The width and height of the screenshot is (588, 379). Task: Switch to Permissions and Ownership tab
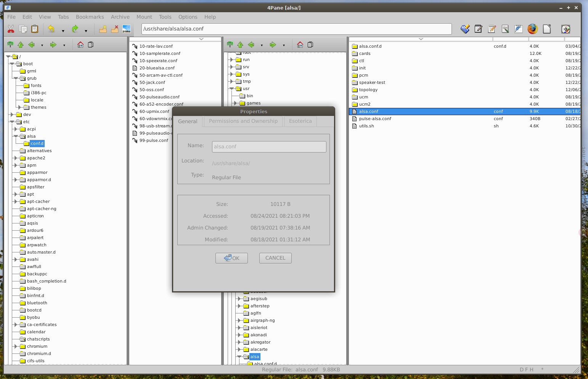pos(243,121)
